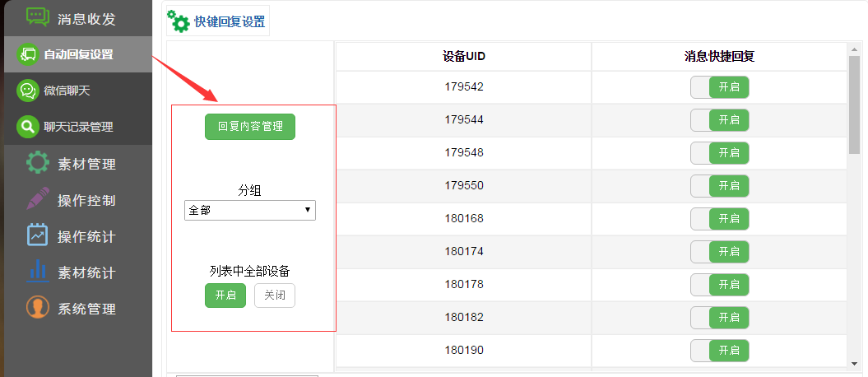
Task: Click the 自动回复设置 green icon
Action: [27, 54]
